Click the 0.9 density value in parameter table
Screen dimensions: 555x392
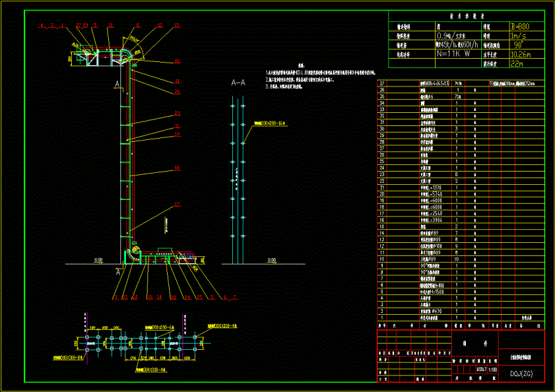pos(451,36)
